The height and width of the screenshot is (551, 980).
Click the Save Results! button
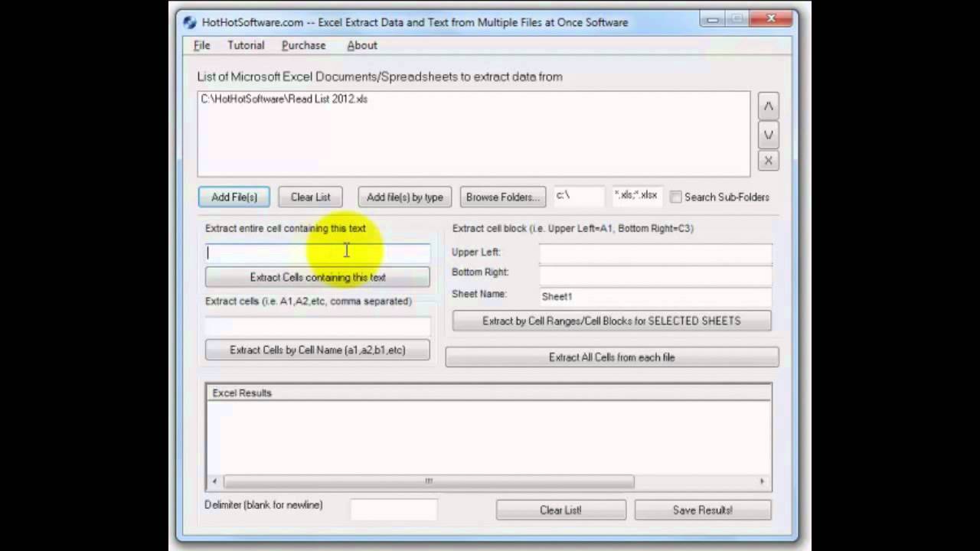pyautogui.click(x=703, y=510)
